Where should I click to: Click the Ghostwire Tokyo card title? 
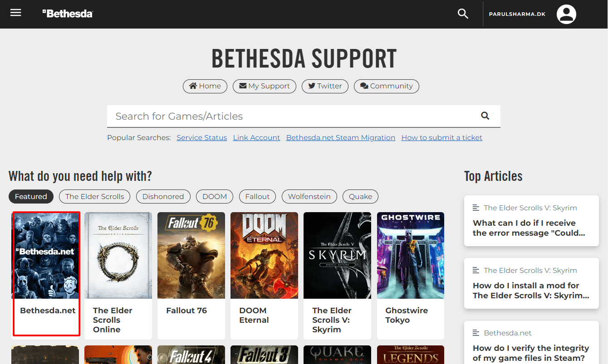coord(407,315)
